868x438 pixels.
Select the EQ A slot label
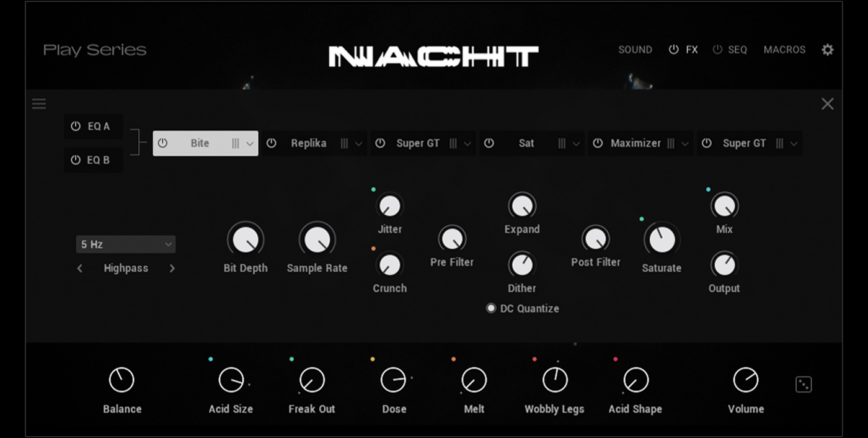click(99, 126)
